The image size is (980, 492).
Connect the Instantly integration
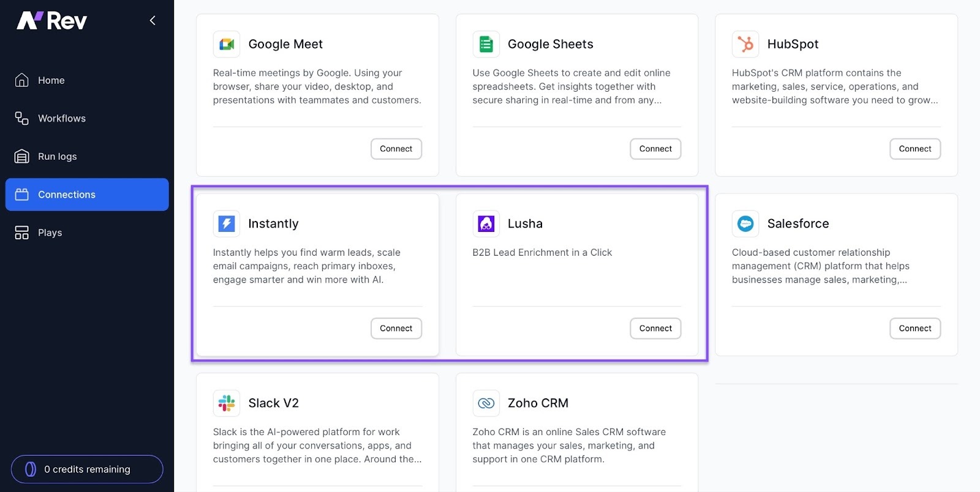396,328
